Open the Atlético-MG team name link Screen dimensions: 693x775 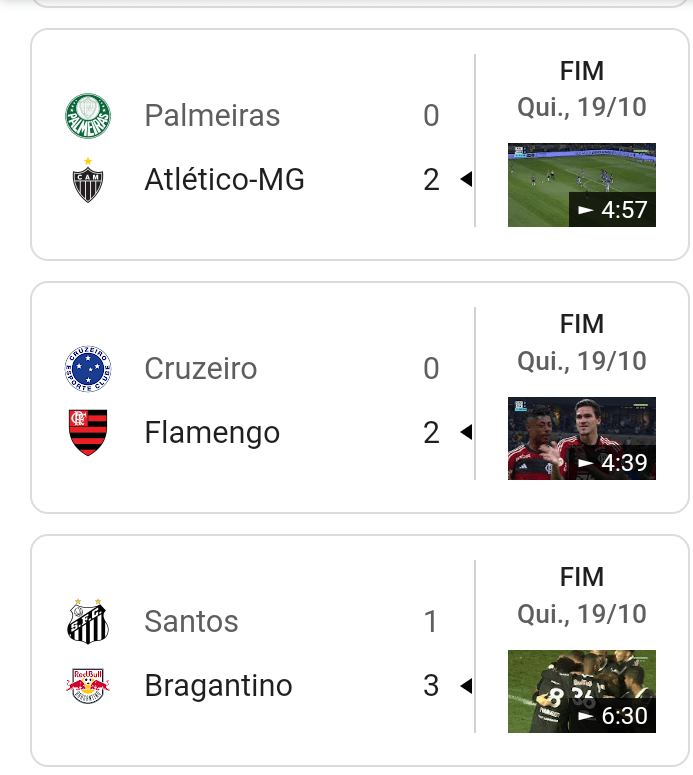(224, 180)
